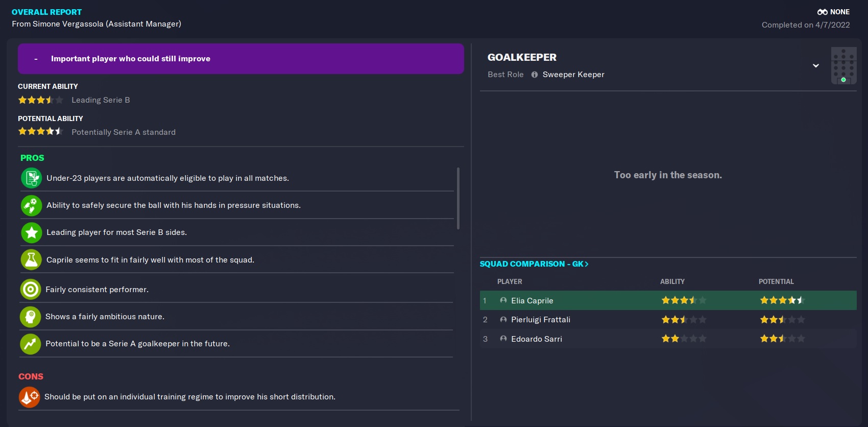This screenshot has height=427, width=868.
Task: Click 'Should be put on an individual training regime' text
Action: (190, 397)
